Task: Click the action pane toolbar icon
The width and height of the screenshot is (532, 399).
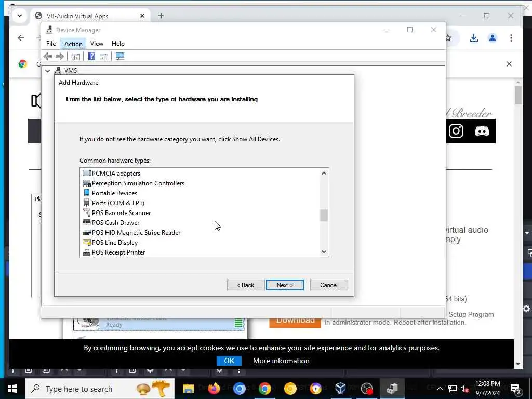Action: 104,57
